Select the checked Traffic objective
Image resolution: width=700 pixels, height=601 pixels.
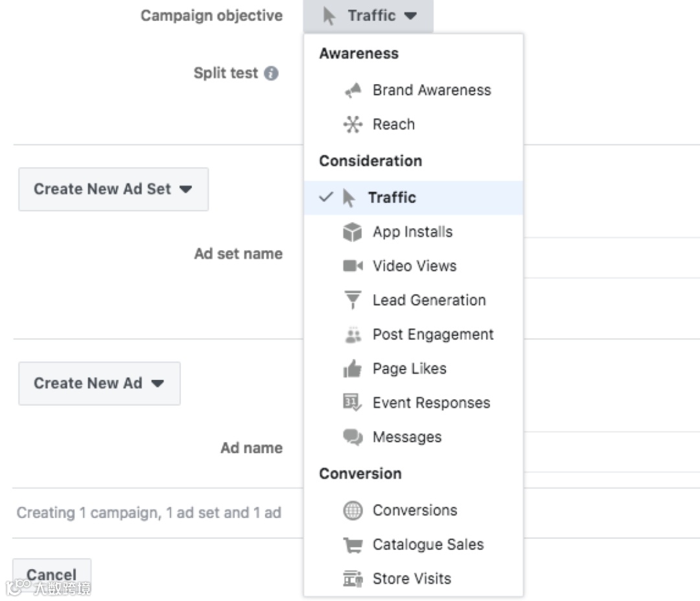pyautogui.click(x=391, y=198)
